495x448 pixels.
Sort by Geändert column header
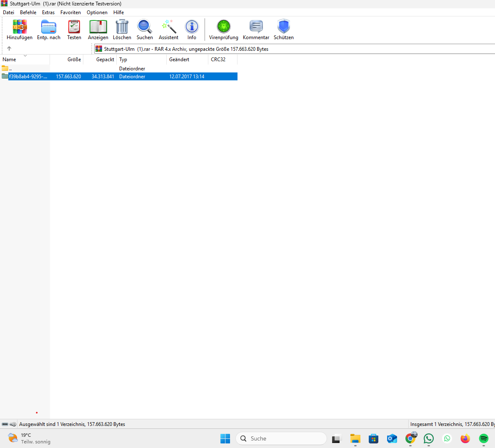[187, 59]
